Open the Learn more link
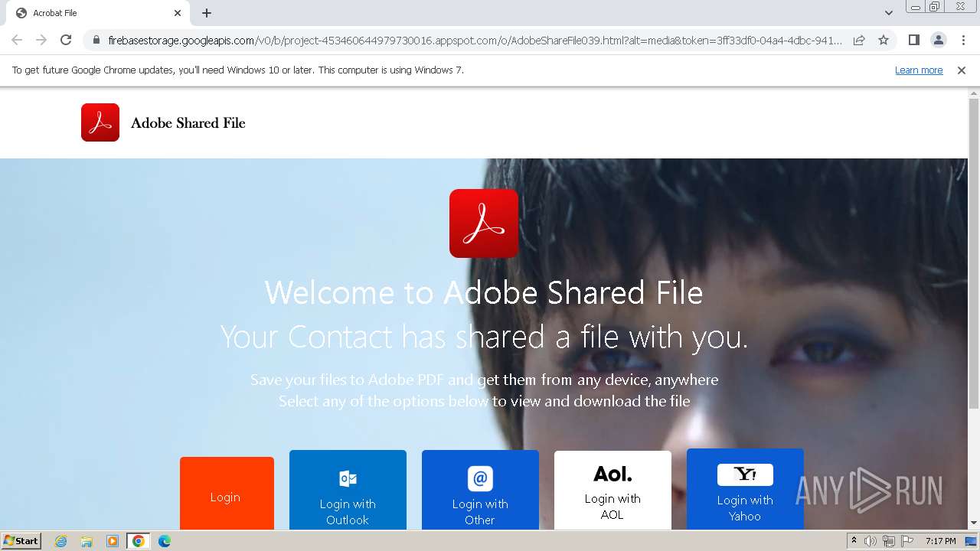The image size is (980, 551). (919, 70)
